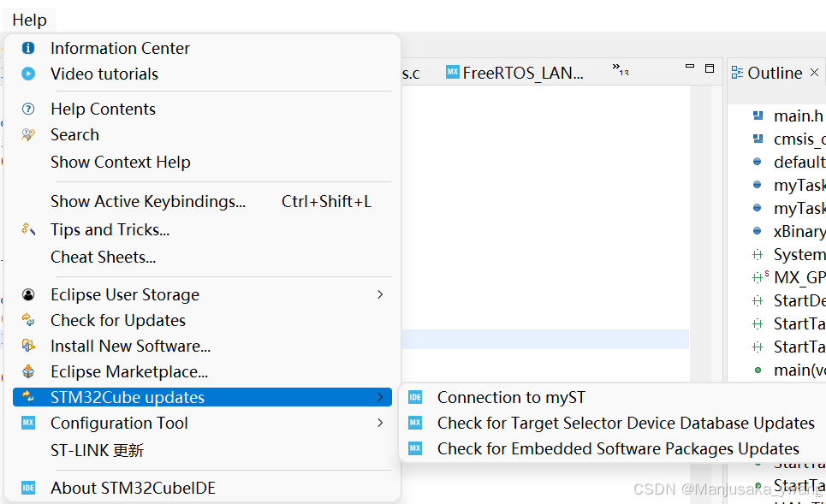This screenshot has height=504, width=826.
Task: Expand STM32Cube updates submenu arrow
Action: tap(380, 397)
